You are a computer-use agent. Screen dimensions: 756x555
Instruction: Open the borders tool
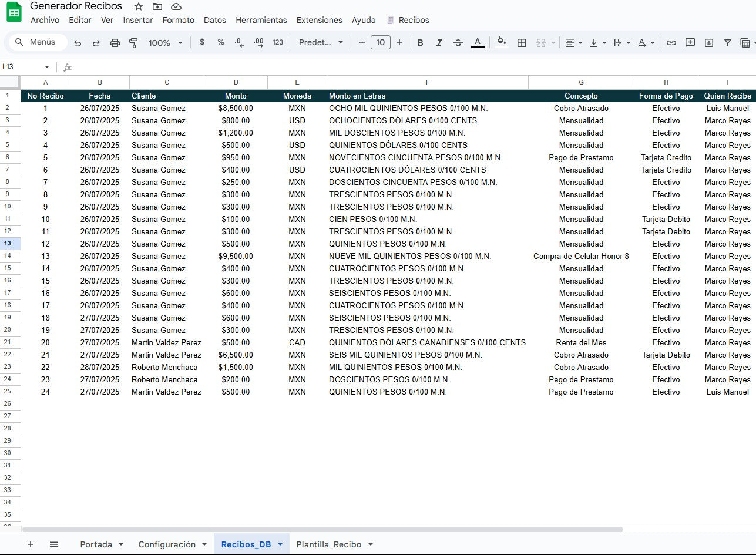pyautogui.click(x=521, y=43)
